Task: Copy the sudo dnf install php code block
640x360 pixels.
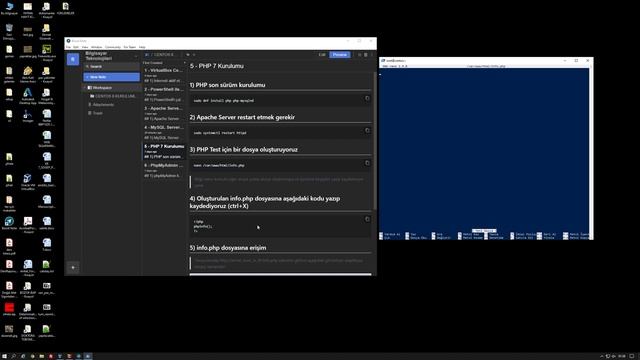Action: click(367, 98)
